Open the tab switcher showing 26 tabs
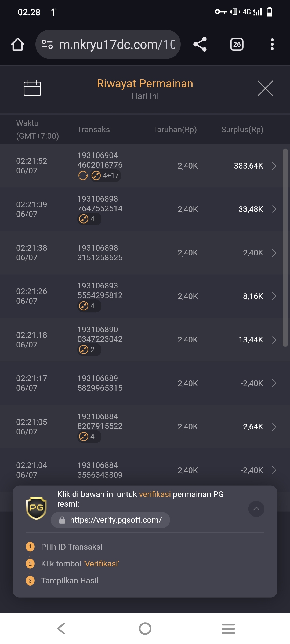The width and height of the screenshot is (290, 644). [237, 44]
